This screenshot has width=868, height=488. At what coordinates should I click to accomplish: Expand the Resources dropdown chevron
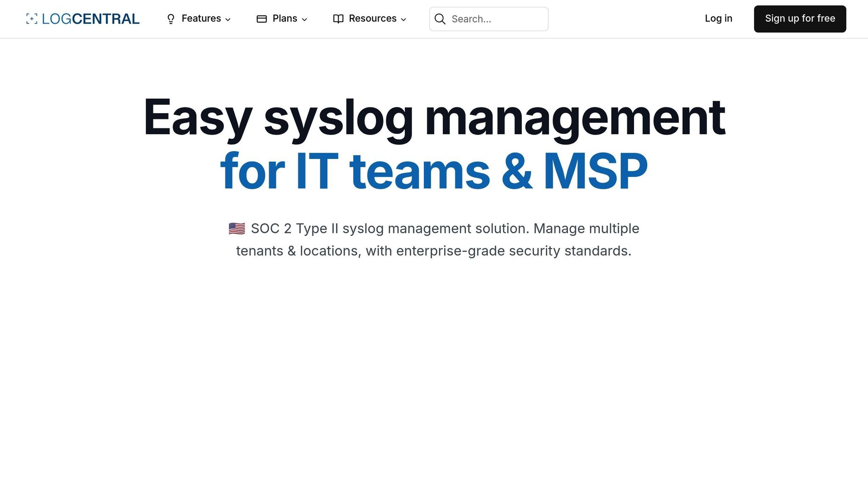tap(403, 19)
